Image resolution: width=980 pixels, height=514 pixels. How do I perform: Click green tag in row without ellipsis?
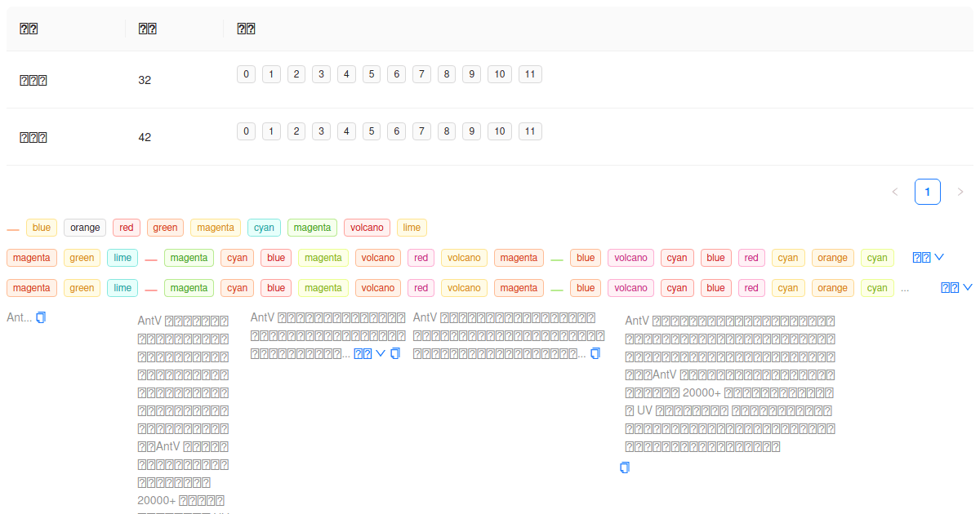82,258
